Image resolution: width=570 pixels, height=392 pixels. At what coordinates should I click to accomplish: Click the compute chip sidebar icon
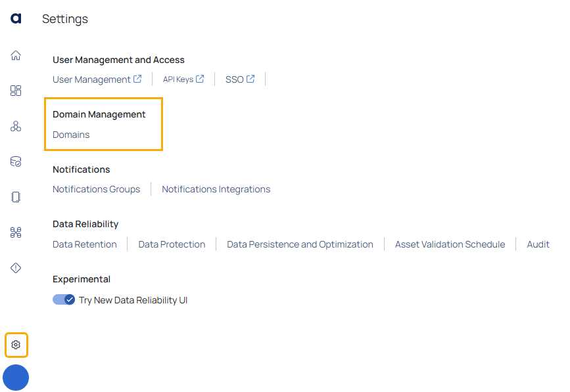coord(16,197)
